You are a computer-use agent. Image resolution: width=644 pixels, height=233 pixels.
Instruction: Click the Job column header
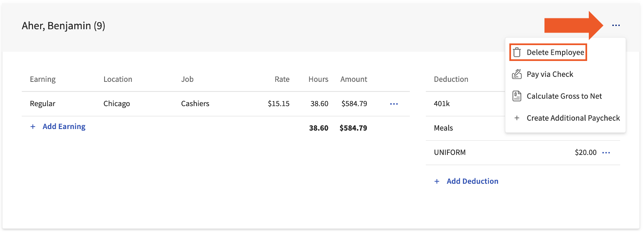pyautogui.click(x=187, y=79)
